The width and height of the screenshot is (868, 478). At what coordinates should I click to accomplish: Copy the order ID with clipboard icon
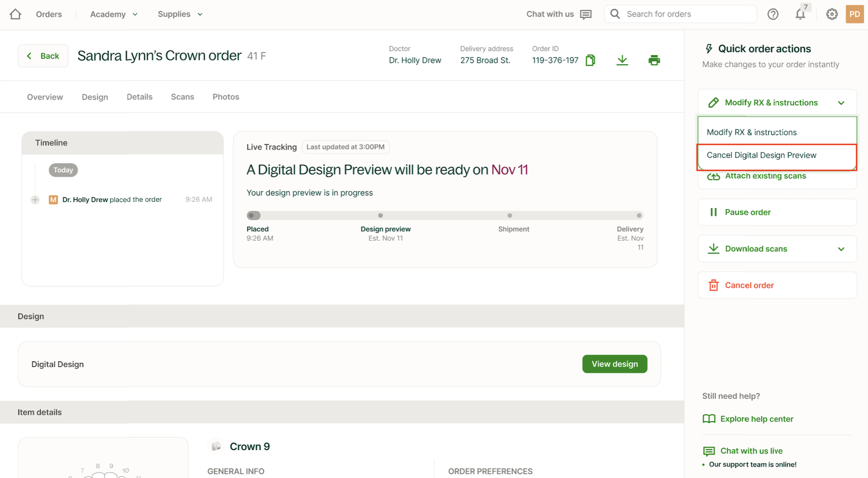point(590,60)
